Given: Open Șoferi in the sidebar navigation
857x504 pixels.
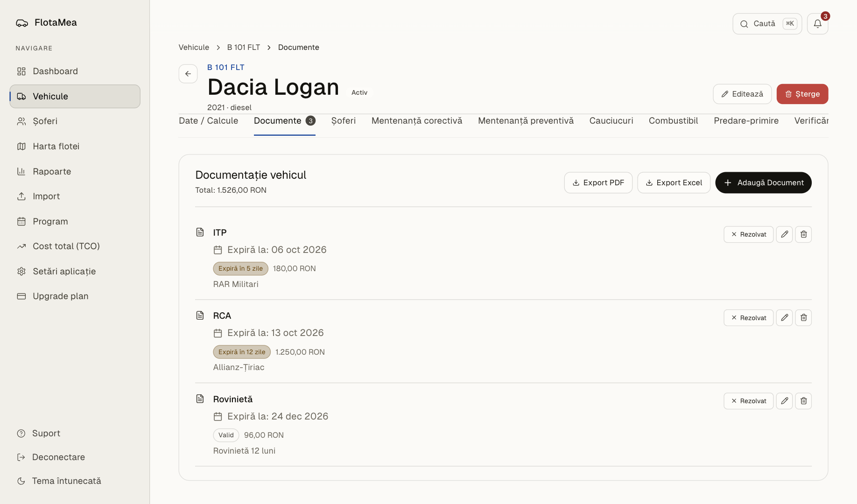Looking at the screenshot, I should pyautogui.click(x=75, y=121).
